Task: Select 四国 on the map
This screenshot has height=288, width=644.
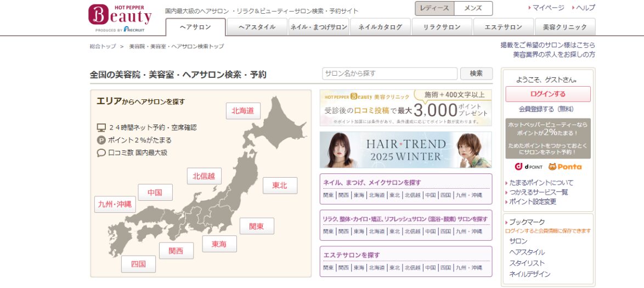Action: point(138,264)
